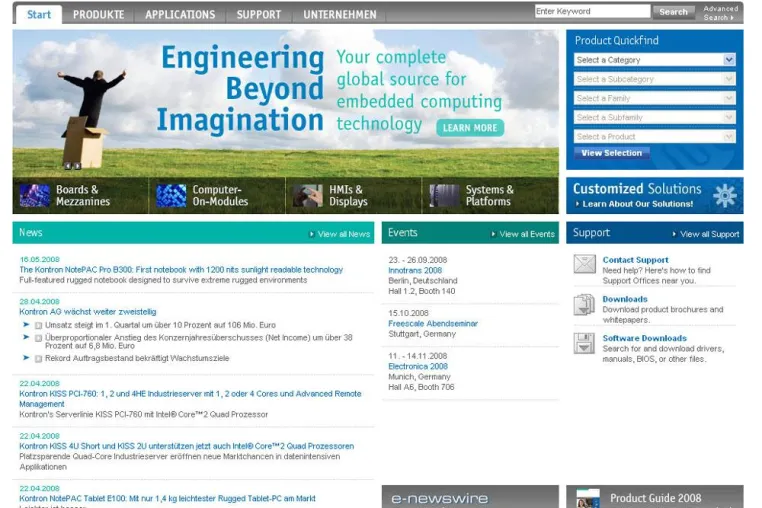The image size is (762, 508).
Task: Click the Downloads documents icon
Action: tap(584, 305)
